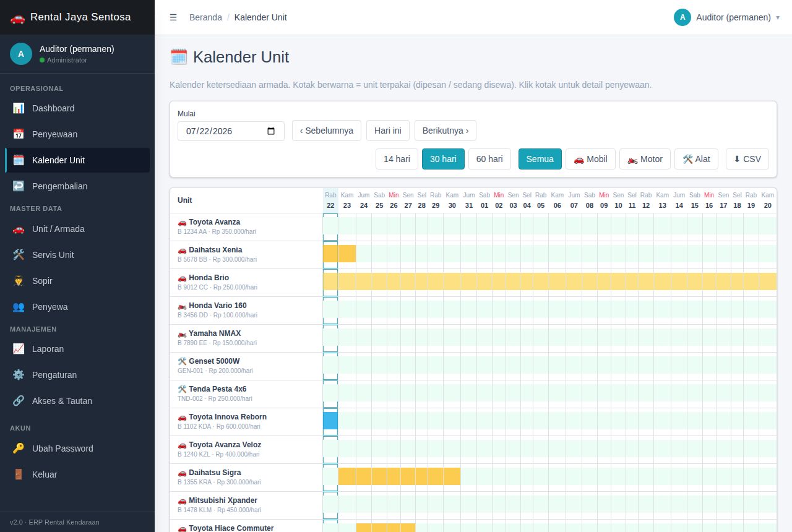Filter units by Motor
This screenshot has width=792, height=532.
(645, 159)
